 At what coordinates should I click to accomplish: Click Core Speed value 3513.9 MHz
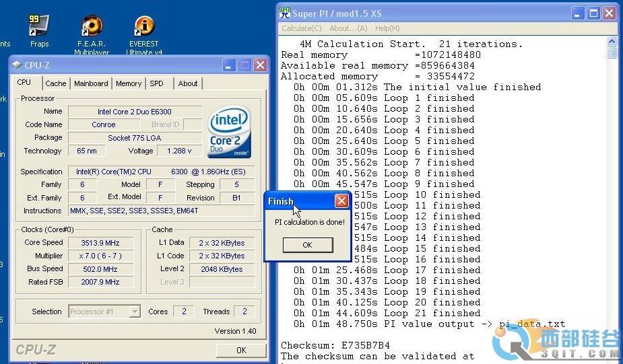coord(100,243)
